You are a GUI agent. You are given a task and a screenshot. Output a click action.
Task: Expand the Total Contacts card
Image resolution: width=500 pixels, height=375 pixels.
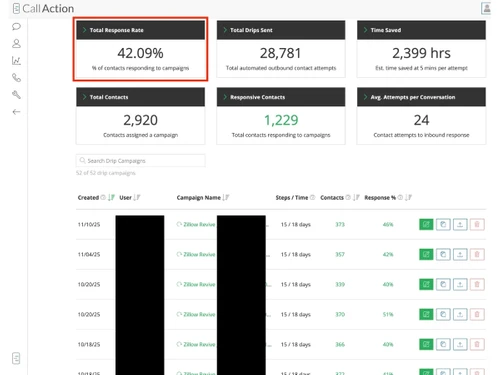click(x=85, y=97)
